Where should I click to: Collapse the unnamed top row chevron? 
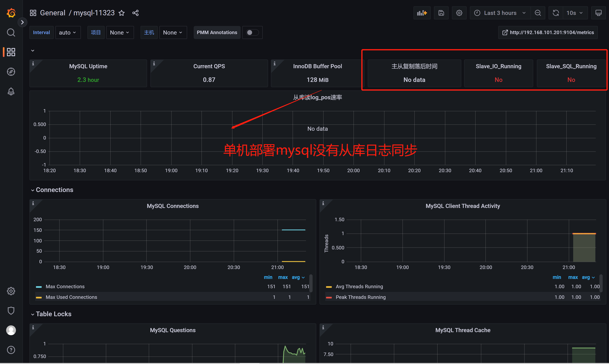[33, 50]
